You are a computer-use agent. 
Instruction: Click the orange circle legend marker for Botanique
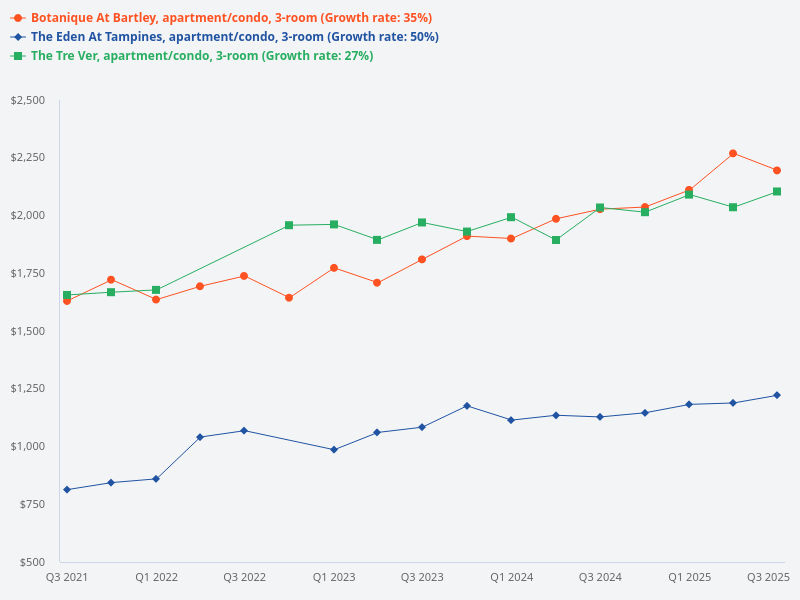coord(18,18)
